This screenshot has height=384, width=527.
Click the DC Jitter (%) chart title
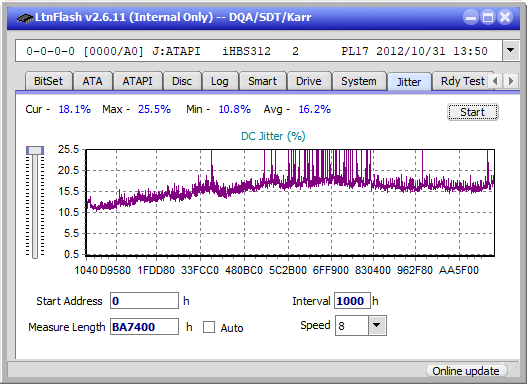273,136
